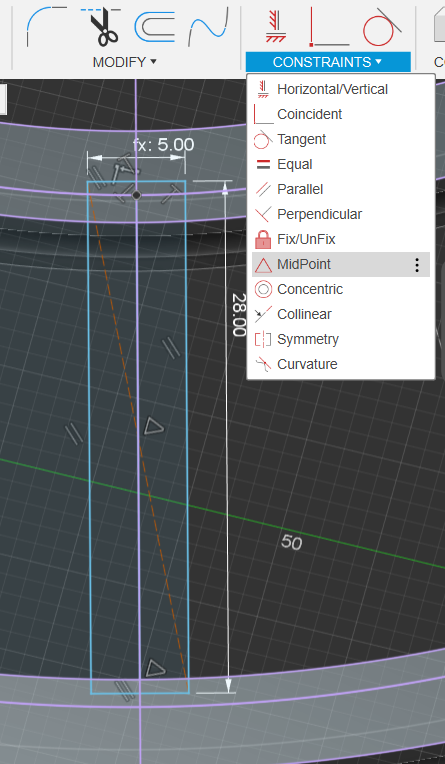Open MidPoint entry's three-dot options
This screenshot has width=445, height=764.
pos(417,265)
